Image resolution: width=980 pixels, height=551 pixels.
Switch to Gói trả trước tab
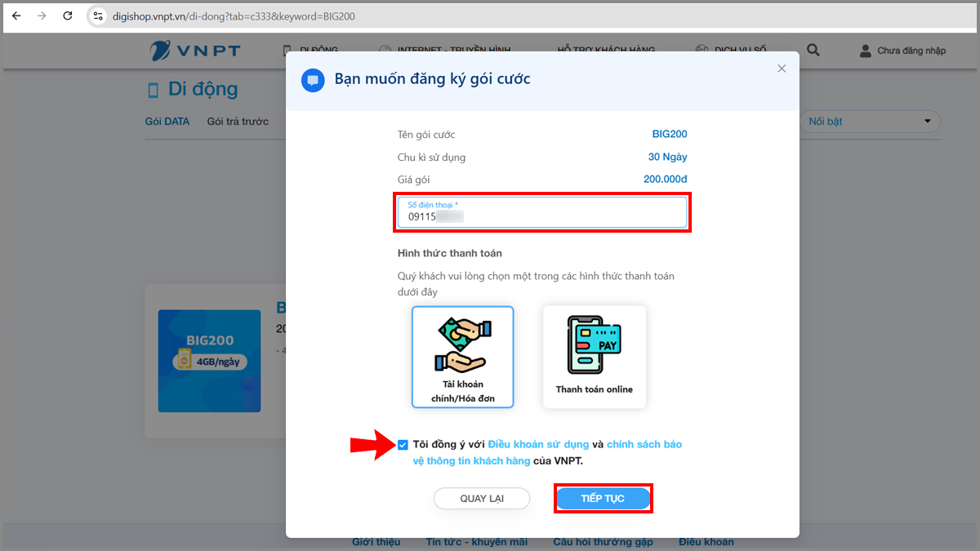(238, 122)
